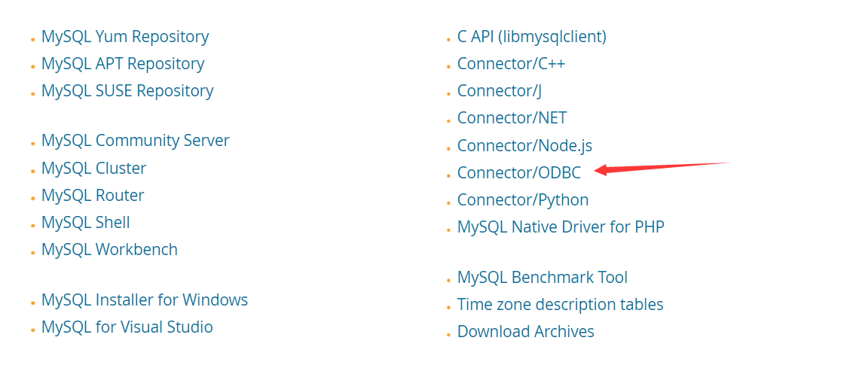Visit the MySQL Router page

pyautogui.click(x=93, y=196)
